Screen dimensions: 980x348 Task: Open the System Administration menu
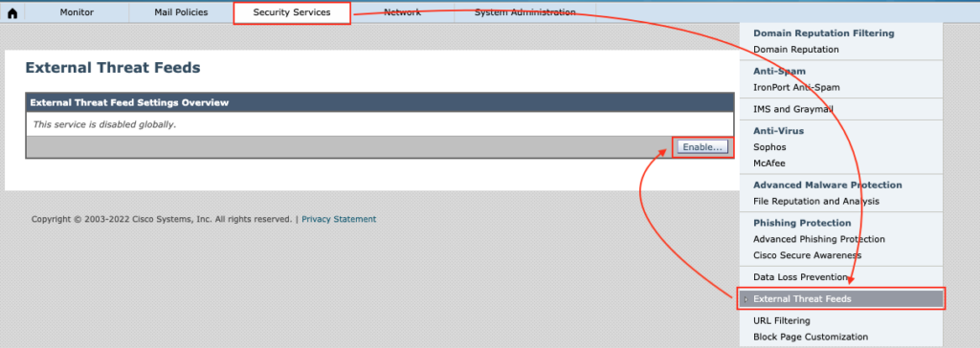(525, 12)
